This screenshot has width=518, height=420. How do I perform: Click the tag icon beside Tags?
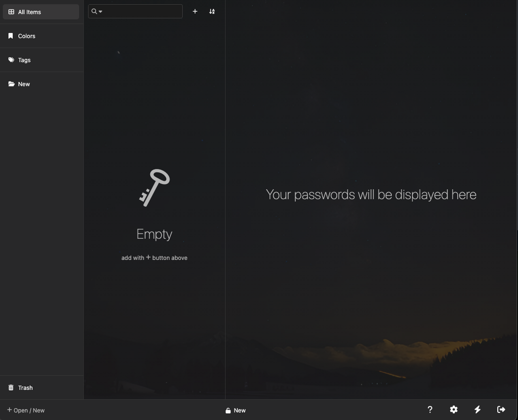11,60
